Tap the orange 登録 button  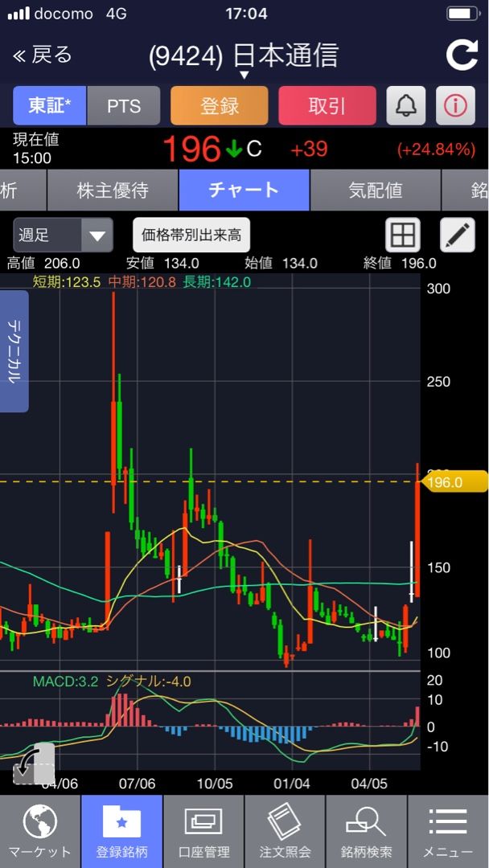[x=220, y=106]
